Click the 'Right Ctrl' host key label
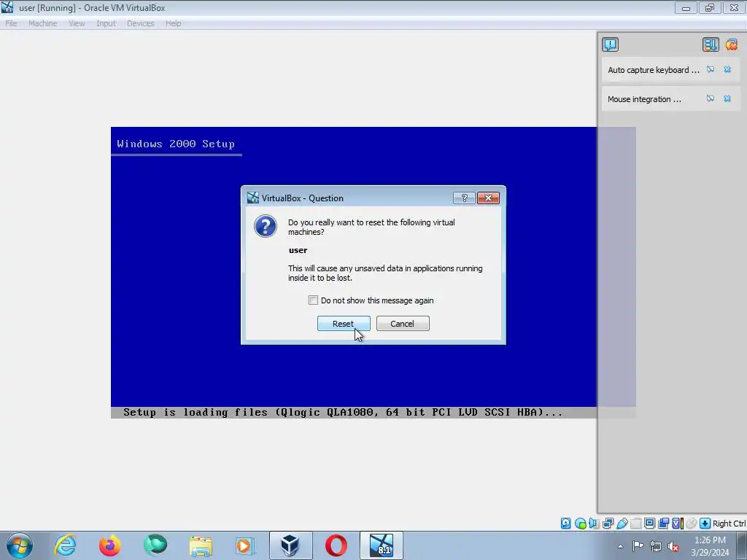This screenshot has height=560, width=747. tap(729, 524)
